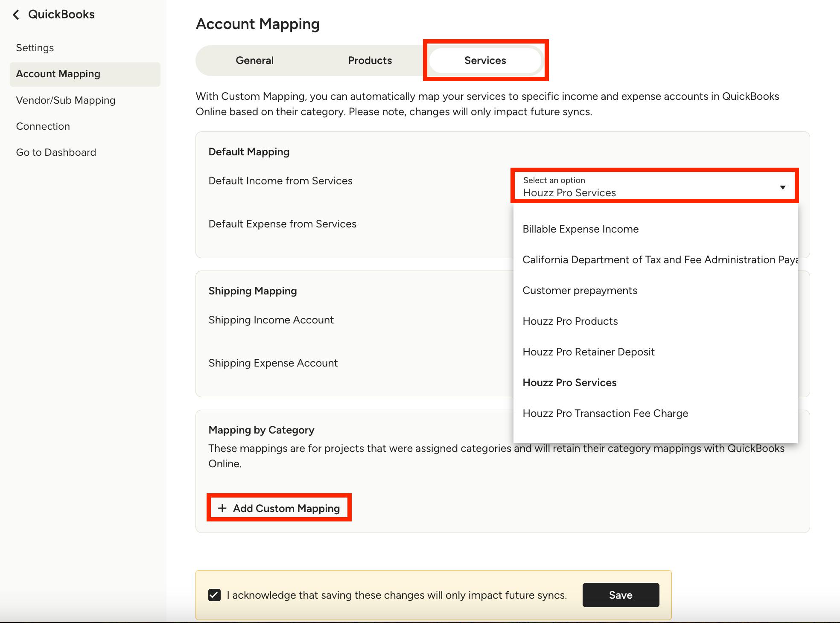The image size is (840, 623).
Task: Select Houzz Pro Products from list
Action: point(570,321)
